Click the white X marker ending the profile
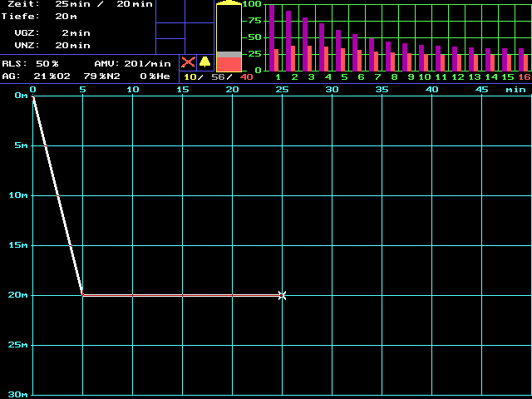Viewport: 532px width, 399px height. point(283,295)
